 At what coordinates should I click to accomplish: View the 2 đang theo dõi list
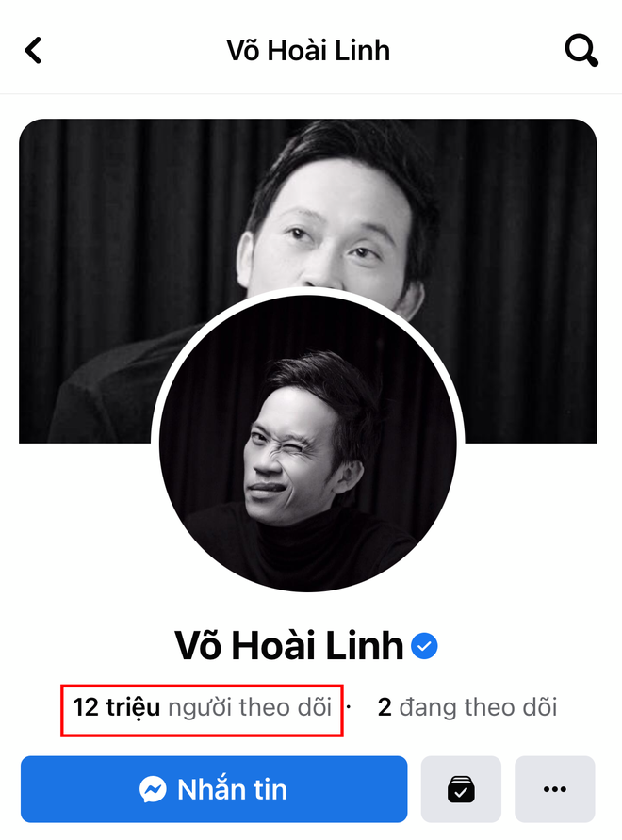click(x=467, y=707)
